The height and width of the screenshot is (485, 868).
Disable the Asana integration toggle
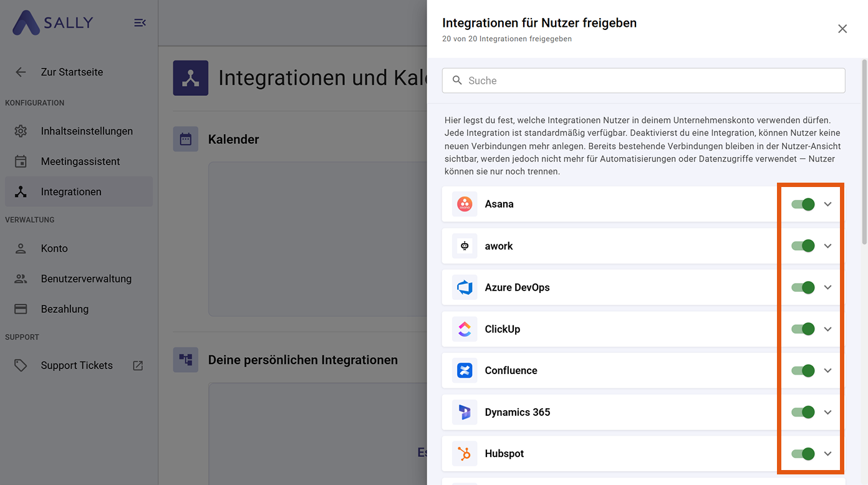(x=803, y=204)
